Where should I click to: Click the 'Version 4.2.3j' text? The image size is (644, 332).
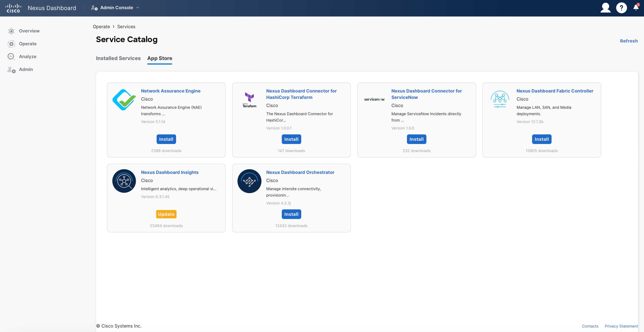coord(279,203)
